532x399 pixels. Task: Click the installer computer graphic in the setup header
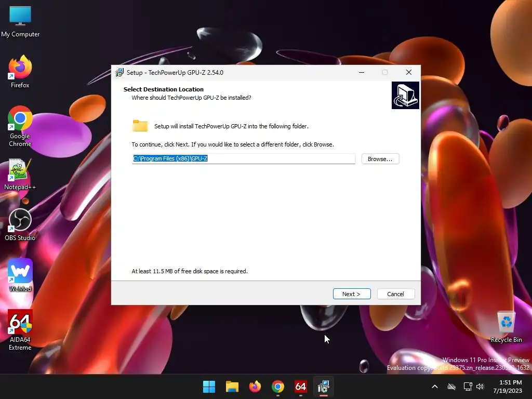(405, 96)
